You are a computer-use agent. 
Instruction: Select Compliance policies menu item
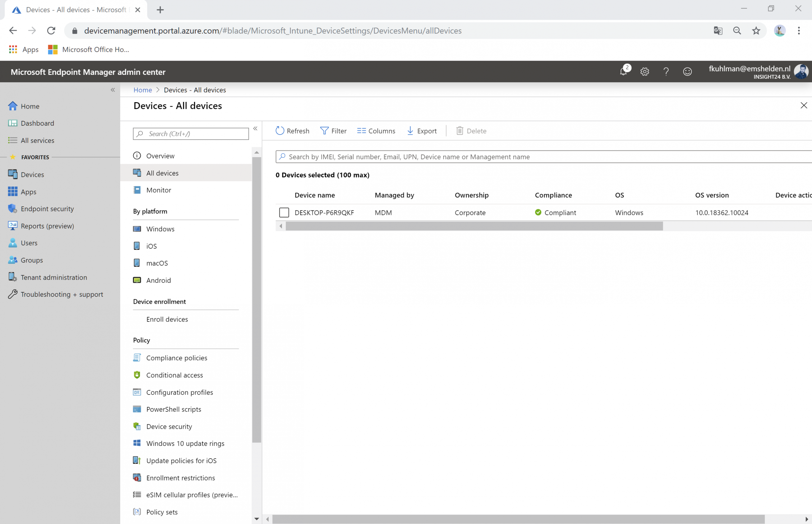[176, 358]
